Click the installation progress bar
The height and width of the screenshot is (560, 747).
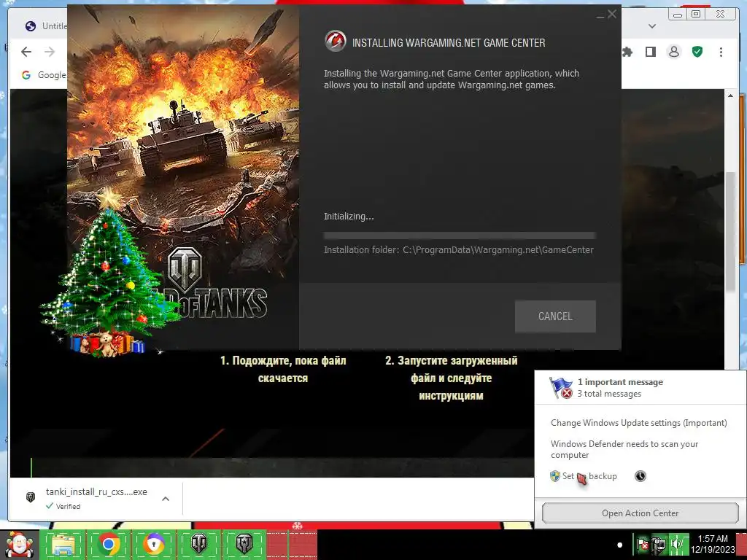460,236
